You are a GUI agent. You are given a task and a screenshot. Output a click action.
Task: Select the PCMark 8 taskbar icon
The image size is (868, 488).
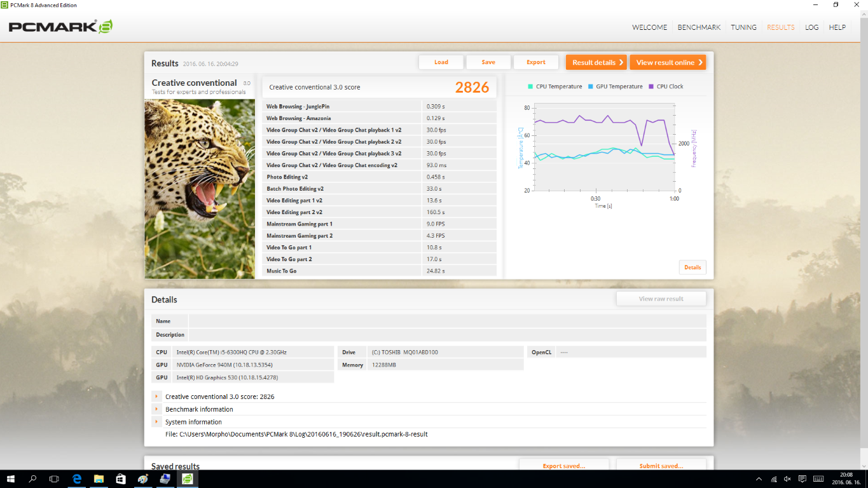[x=188, y=478]
